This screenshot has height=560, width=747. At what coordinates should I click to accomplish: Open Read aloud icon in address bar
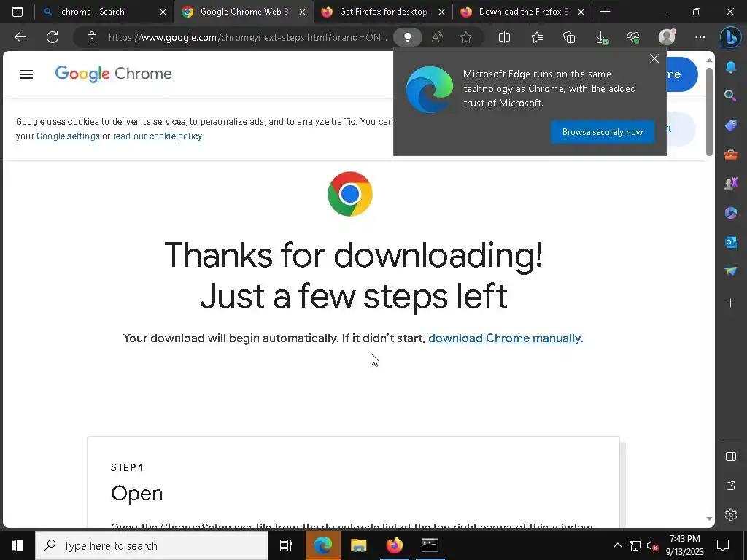point(437,37)
